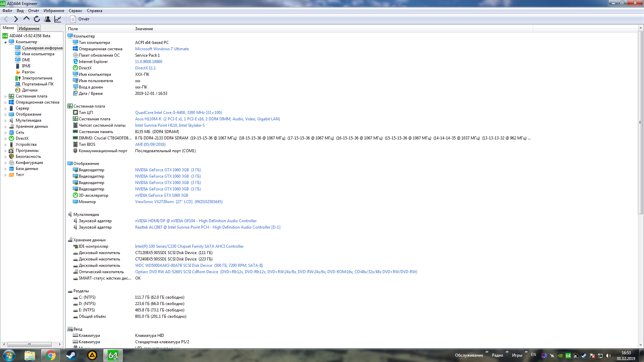Expand the Мультимедиа tree node
The height and width of the screenshot is (362, 644).
(x=5, y=121)
